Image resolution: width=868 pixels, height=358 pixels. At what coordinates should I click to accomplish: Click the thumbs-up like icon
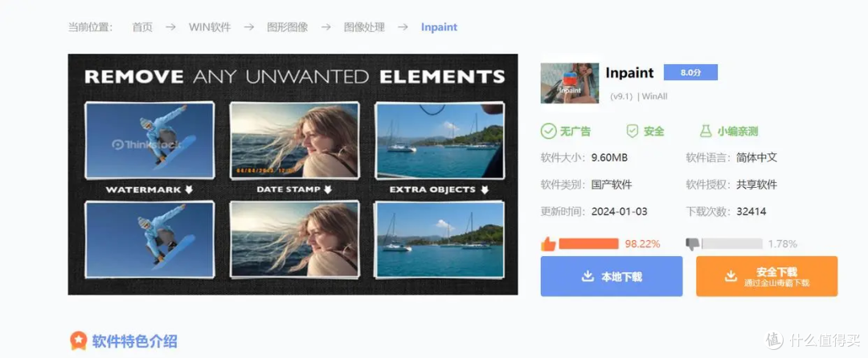548,244
